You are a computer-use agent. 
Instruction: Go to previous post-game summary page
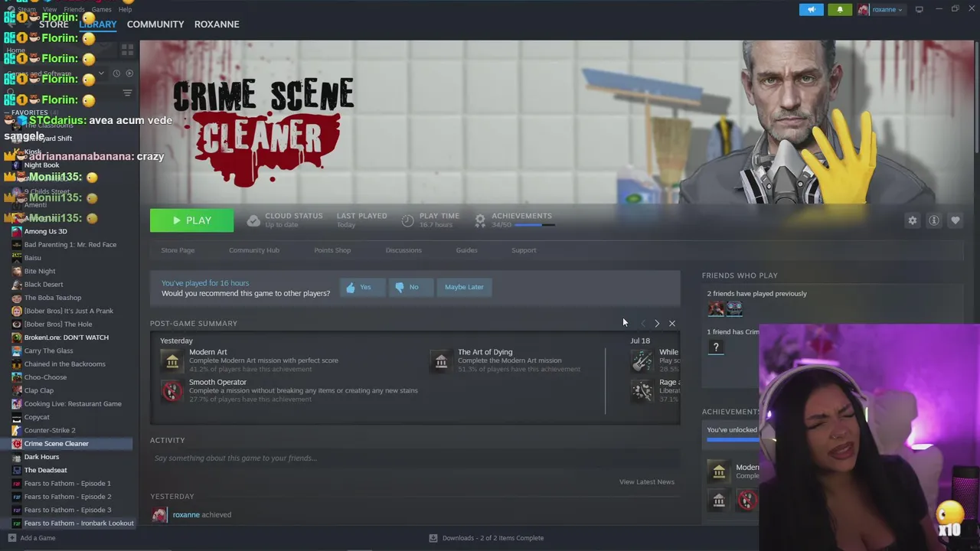[x=642, y=324]
